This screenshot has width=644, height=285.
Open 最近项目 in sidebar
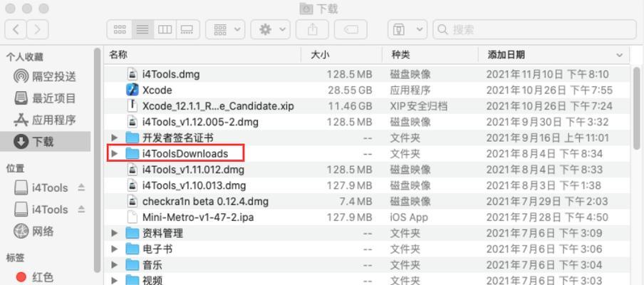click(x=45, y=98)
